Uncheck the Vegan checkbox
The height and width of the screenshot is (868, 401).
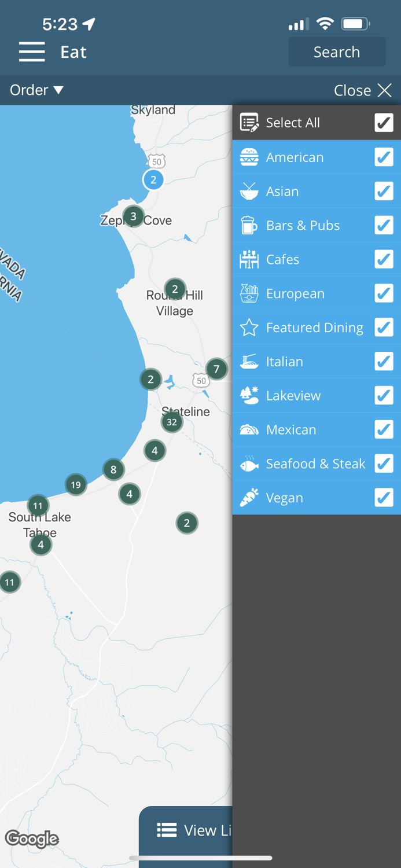point(384,498)
